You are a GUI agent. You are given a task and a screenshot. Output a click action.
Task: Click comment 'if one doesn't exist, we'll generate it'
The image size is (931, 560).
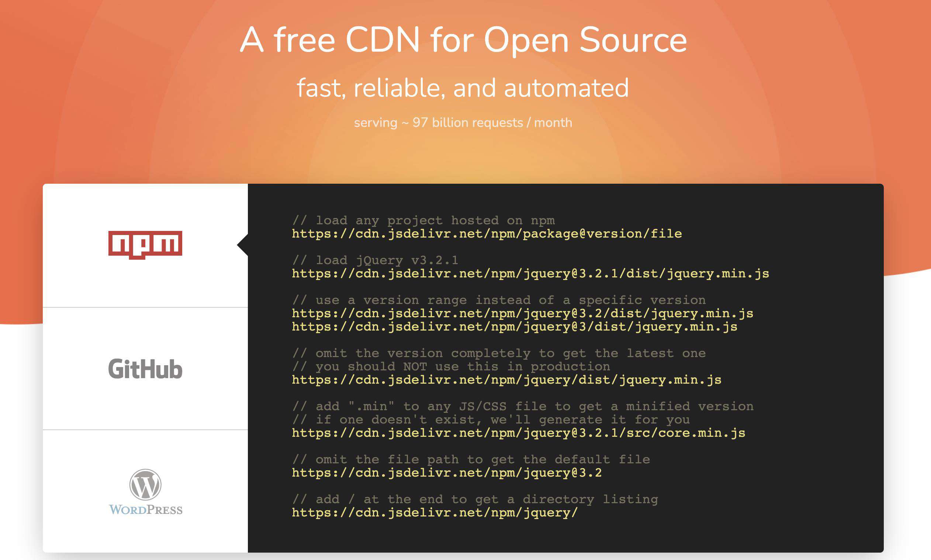click(x=491, y=419)
